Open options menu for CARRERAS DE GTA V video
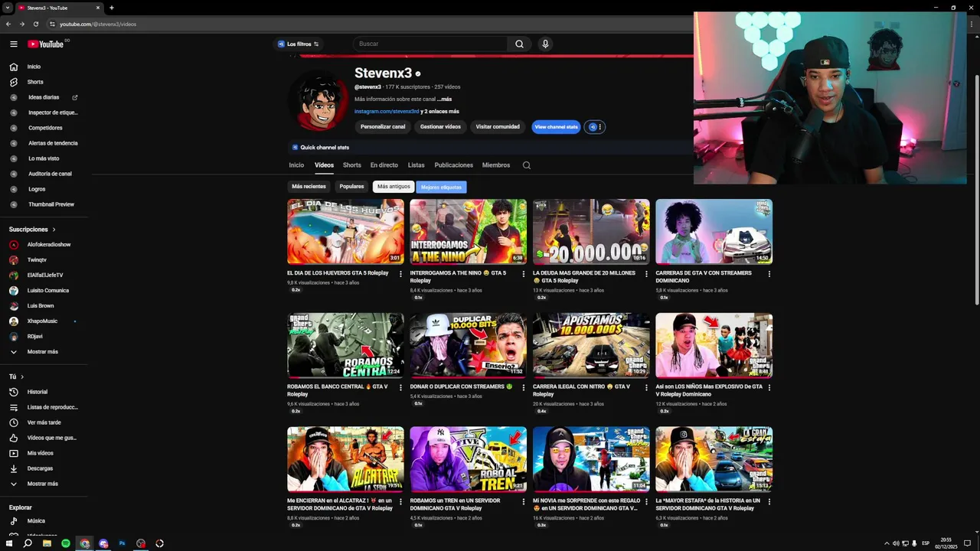The width and height of the screenshot is (980, 551). [x=769, y=274]
